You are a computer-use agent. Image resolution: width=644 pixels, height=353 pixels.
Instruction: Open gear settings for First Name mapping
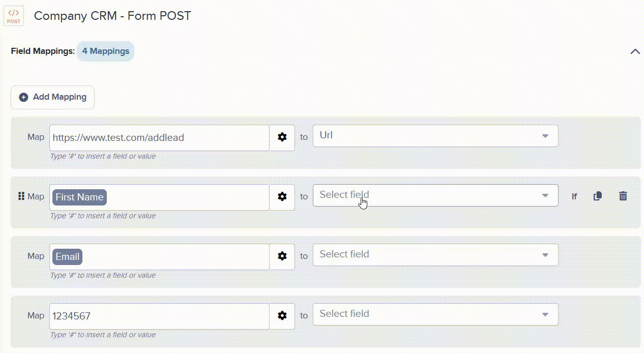(x=282, y=197)
